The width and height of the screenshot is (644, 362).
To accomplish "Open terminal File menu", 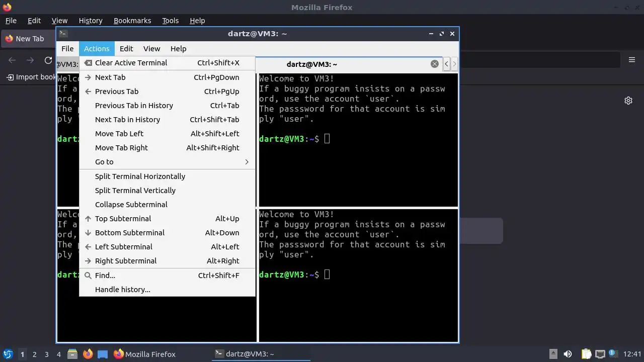I will point(67,49).
